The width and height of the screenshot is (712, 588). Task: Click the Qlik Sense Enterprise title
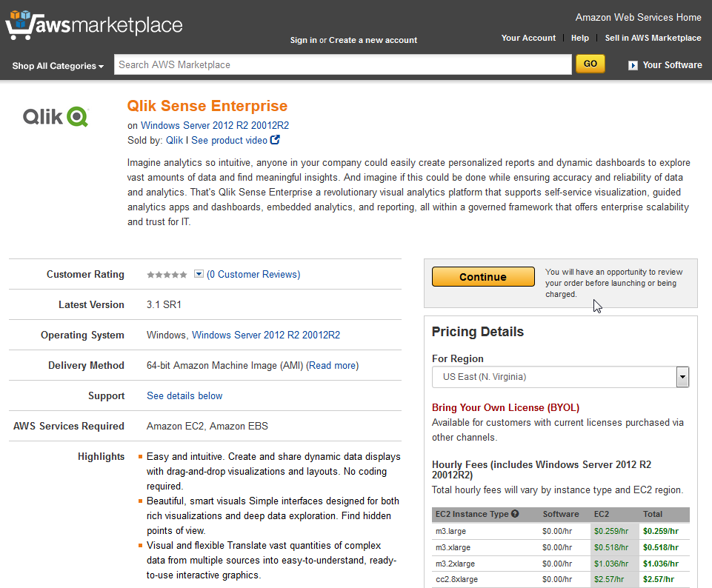tap(207, 106)
